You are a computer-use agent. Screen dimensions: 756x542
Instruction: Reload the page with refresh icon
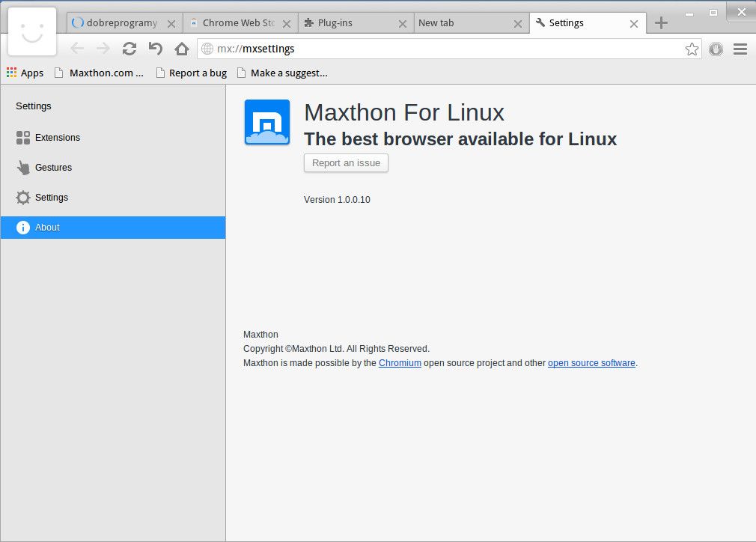(129, 49)
